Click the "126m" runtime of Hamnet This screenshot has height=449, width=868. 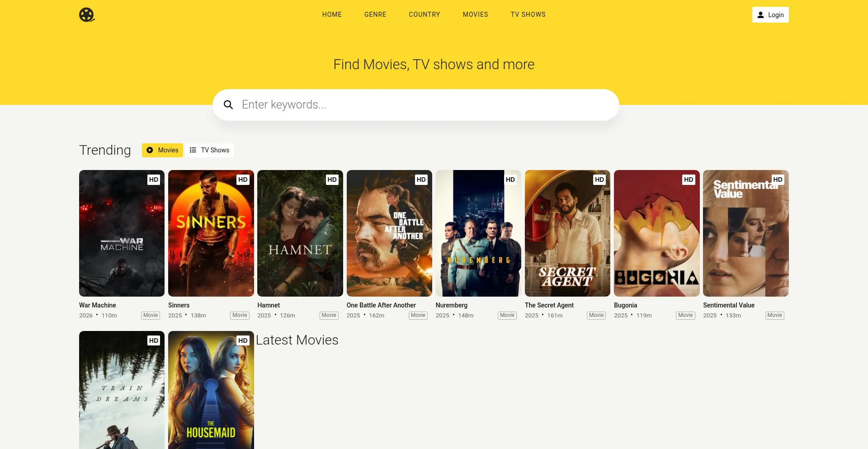tap(288, 316)
